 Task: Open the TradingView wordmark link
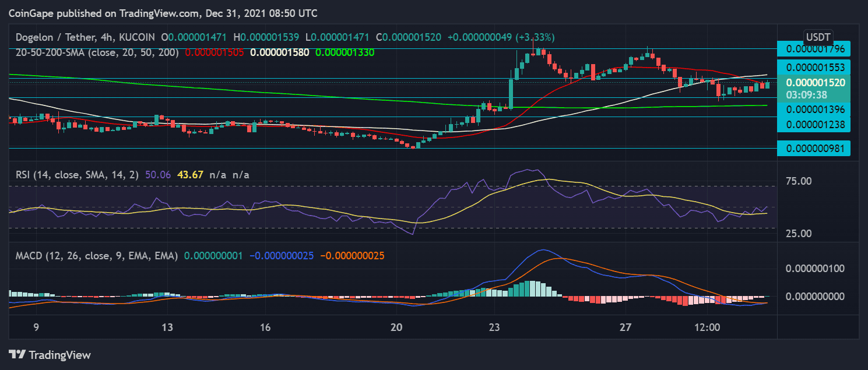pos(59,354)
